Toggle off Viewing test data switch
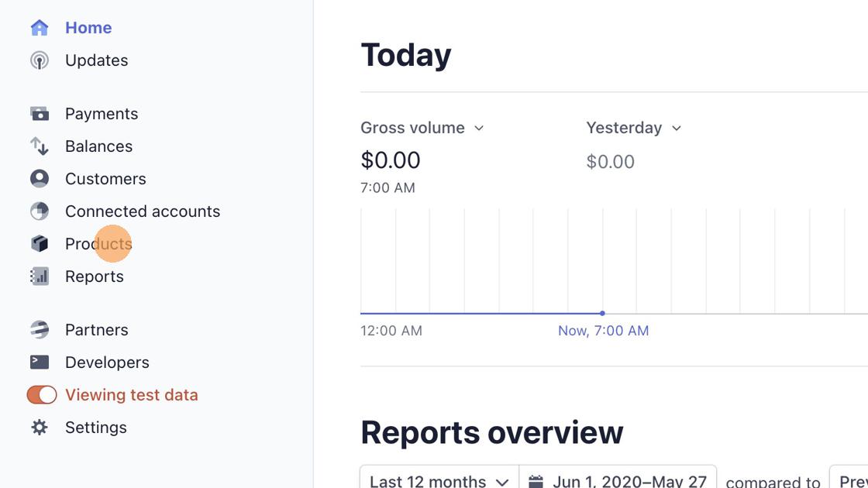 coord(42,395)
